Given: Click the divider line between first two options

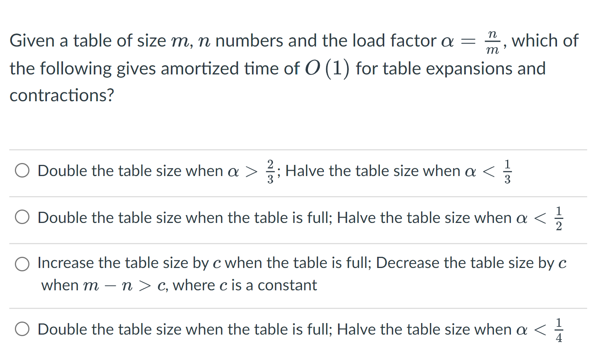Looking at the screenshot, I should click(296, 196).
